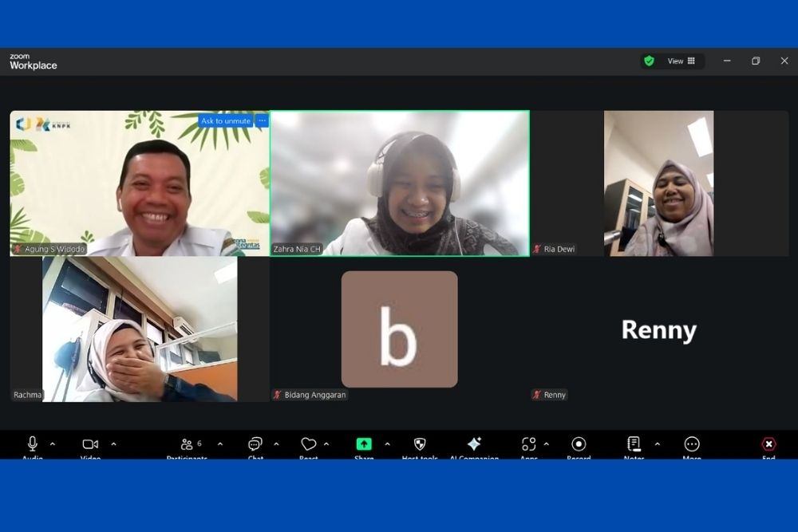Open the Chat panel
798x532 pixels.
(x=255, y=444)
